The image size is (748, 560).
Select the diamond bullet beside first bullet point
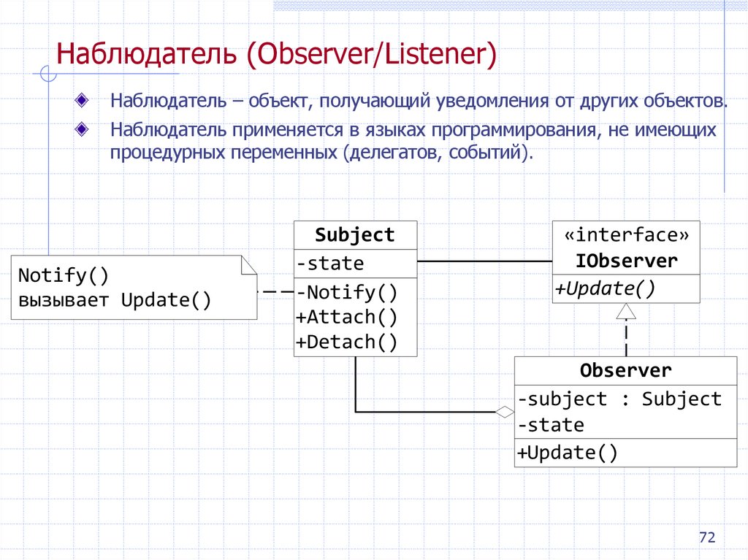pyautogui.click(x=80, y=99)
